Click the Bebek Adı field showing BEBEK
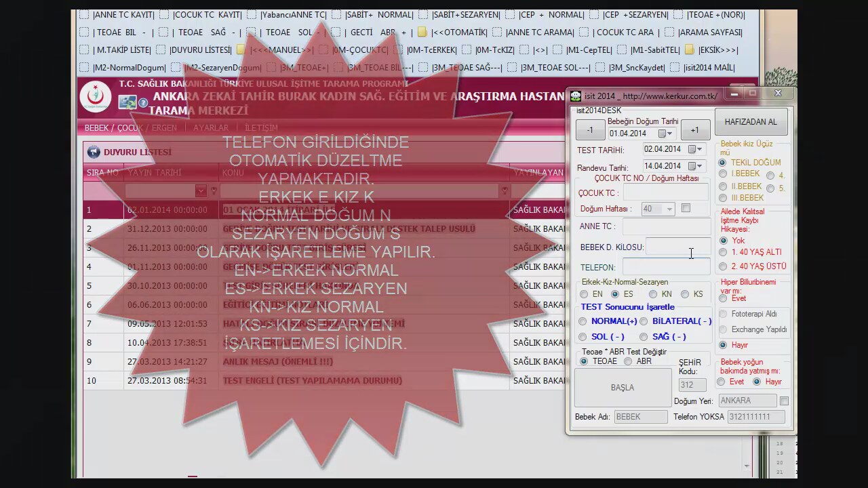Screen dimensions: 868x488 point(641,417)
